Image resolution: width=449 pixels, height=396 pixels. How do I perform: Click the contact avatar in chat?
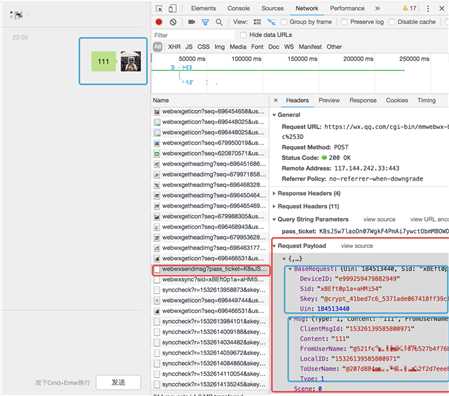coord(130,61)
